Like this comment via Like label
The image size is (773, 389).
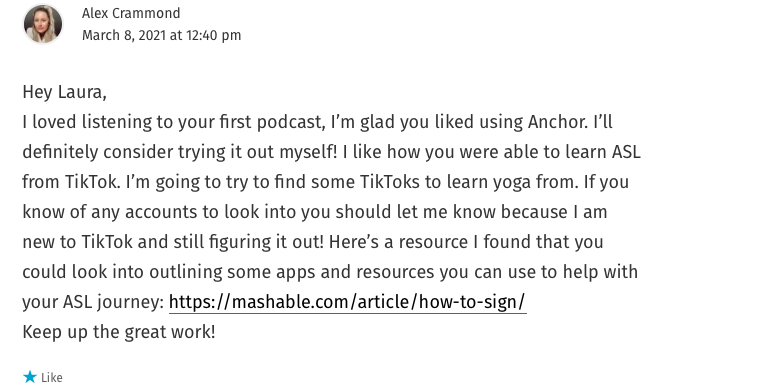click(x=51, y=378)
